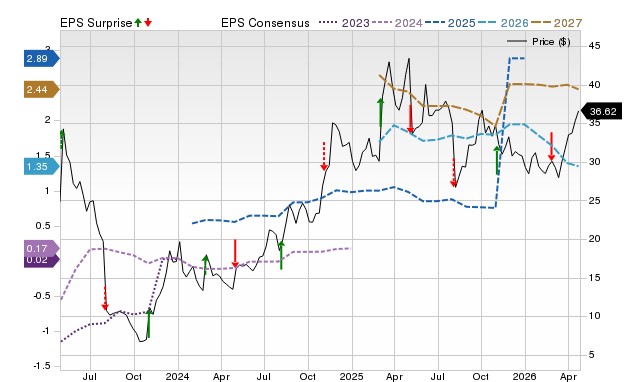Image resolution: width=640 pixels, height=382 pixels.
Task: Click the green surprise arrow near August 2024
Action: pos(281,255)
